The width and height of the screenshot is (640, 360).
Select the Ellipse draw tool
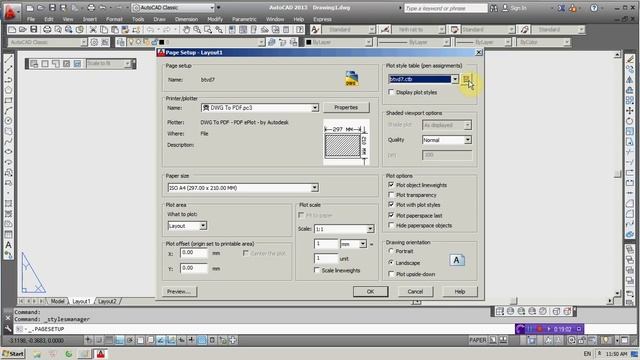(x=8, y=152)
